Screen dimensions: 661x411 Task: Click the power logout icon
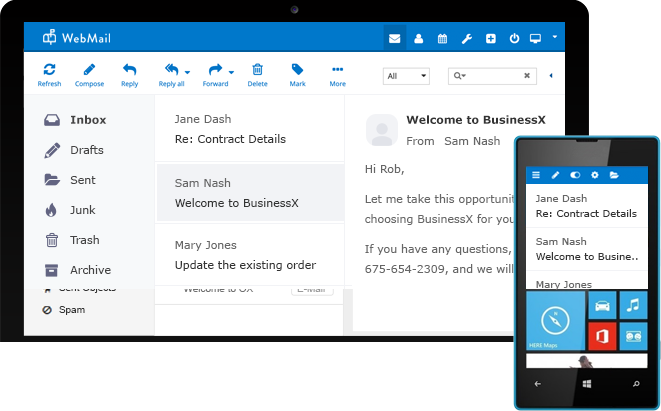pos(514,39)
